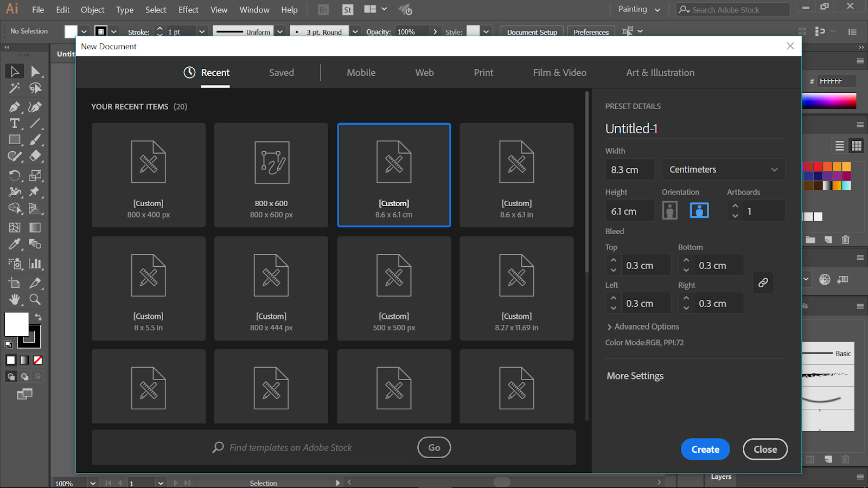Choose the Eyedropper tool

click(15, 244)
